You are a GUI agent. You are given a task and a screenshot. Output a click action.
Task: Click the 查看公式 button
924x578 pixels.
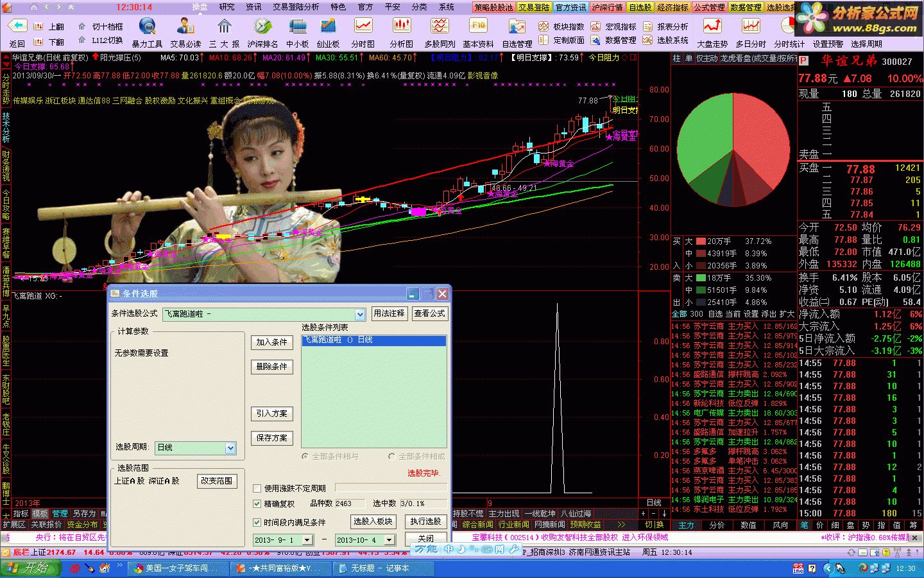[429, 313]
